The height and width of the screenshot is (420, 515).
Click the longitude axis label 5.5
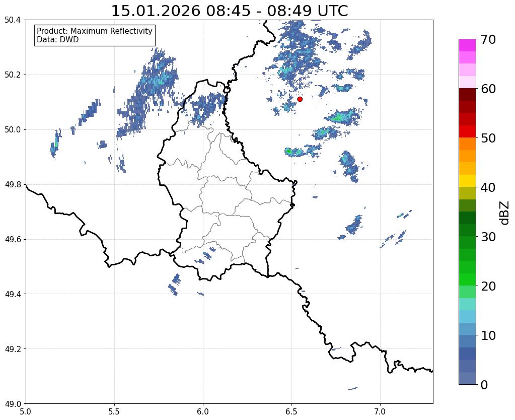114,411
